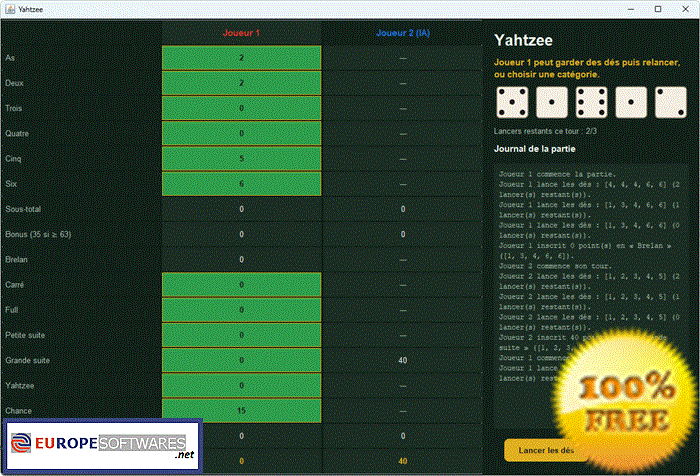Viewport: 700px width, 476px height.
Task: Click the Bonus (35 si ≥ 63) label
Action: click(x=38, y=234)
